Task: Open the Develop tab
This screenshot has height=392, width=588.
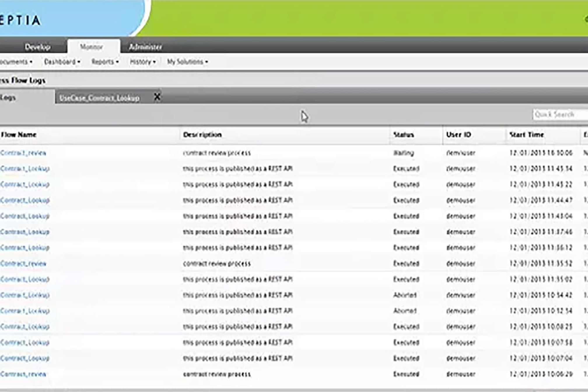Action: (x=37, y=47)
